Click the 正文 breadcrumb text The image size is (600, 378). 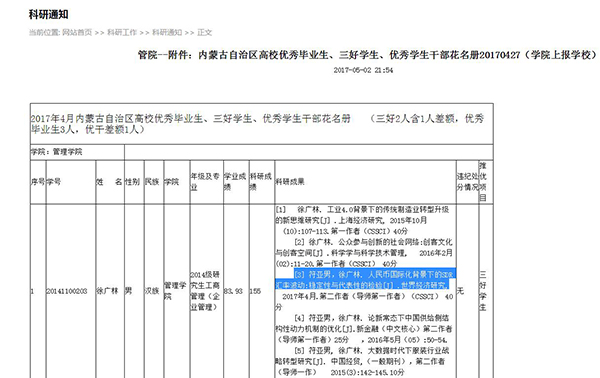(204, 33)
